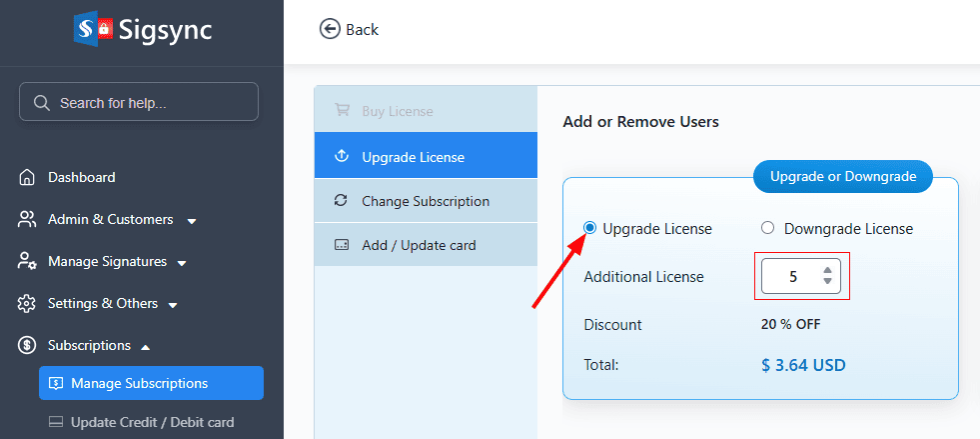This screenshot has width=980, height=439.
Task: Click the Sigsync logo icon
Action: pos(94,28)
